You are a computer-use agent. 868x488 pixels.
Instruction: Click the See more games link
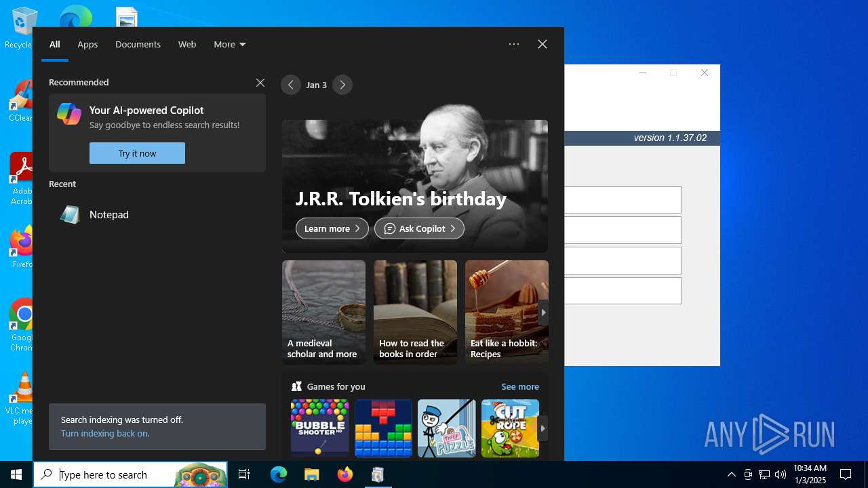pyautogui.click(x=520, y=386)
